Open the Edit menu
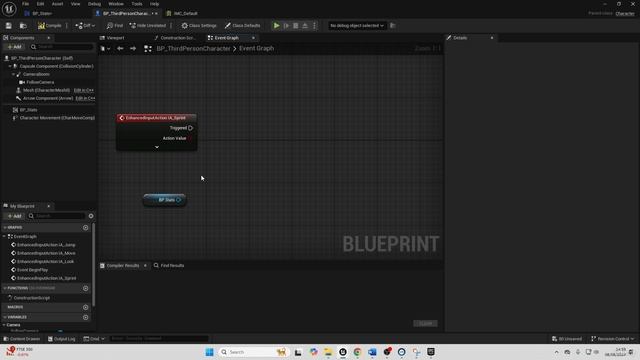 click(40, 4)
